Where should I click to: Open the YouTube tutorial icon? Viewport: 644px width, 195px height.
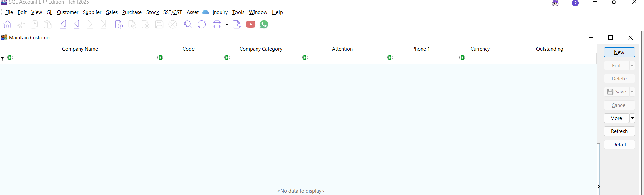(x=251, y=24)
